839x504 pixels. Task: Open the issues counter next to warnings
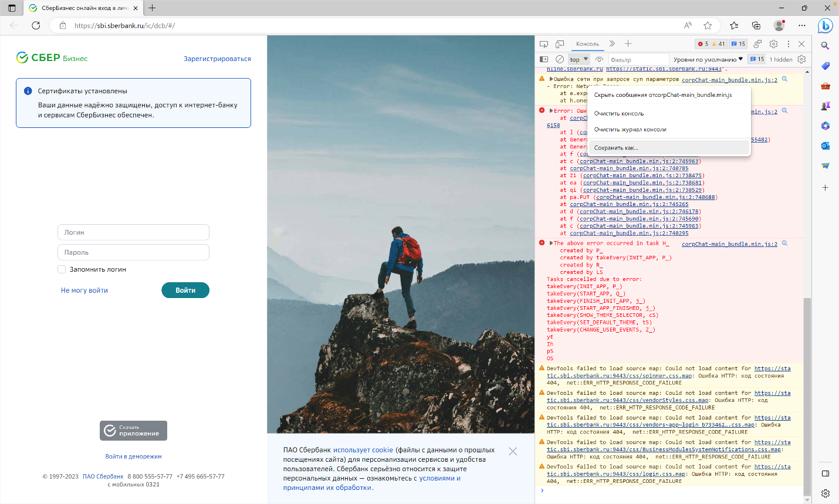pos(738,44)
